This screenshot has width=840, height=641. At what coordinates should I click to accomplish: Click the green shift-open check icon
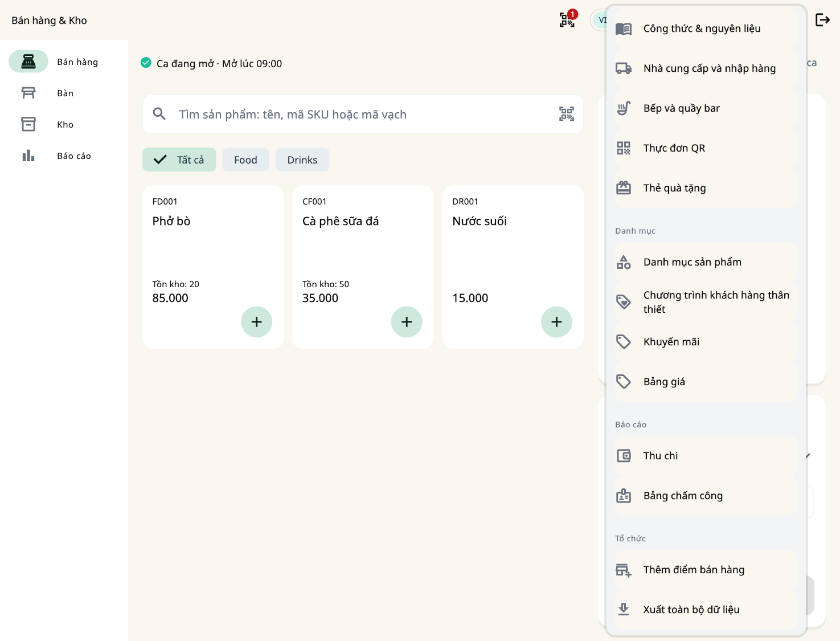click(x=146, y=63)
